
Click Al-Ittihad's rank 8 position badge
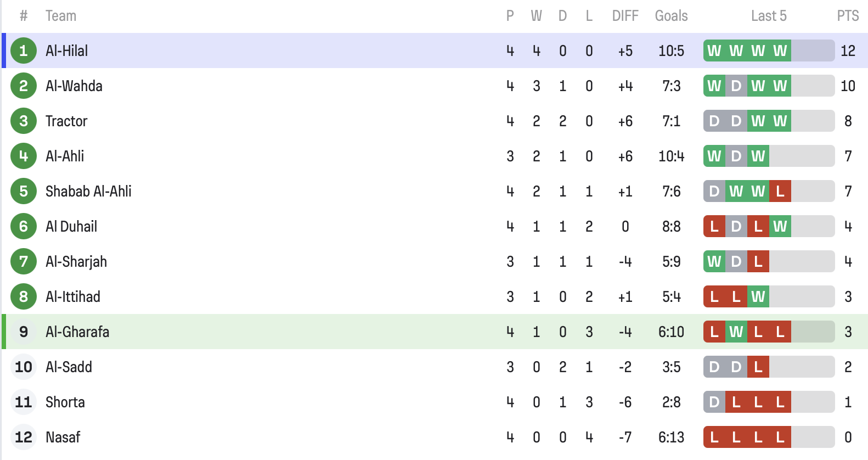coord(24,296)
